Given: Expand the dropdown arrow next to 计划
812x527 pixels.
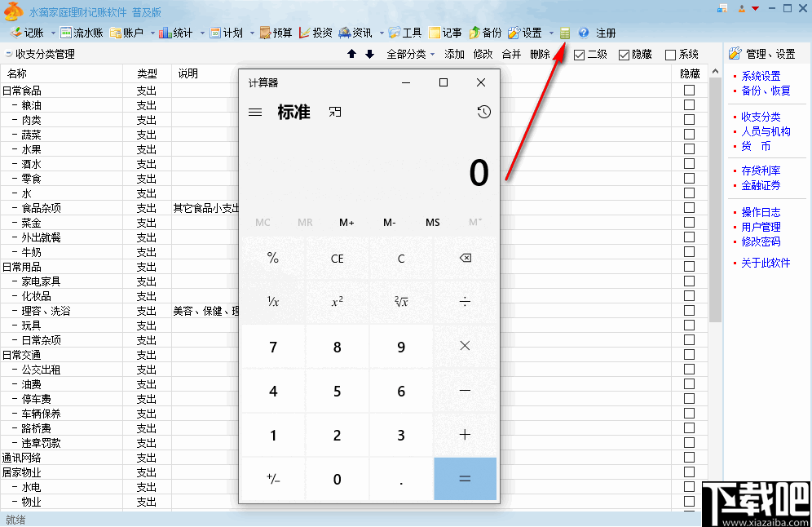Looking at the screenshot, I should pyautogui.click(x=252, y=33).
